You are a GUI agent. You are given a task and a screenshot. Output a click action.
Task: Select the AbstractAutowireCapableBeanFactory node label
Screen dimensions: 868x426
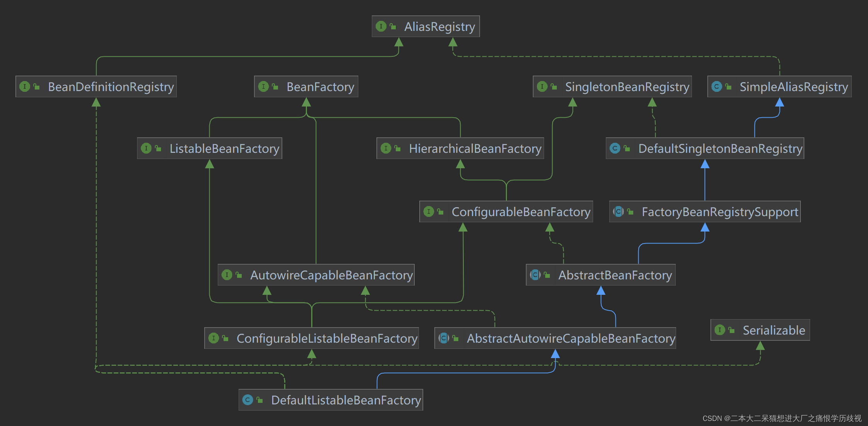(x=571, y=338)
